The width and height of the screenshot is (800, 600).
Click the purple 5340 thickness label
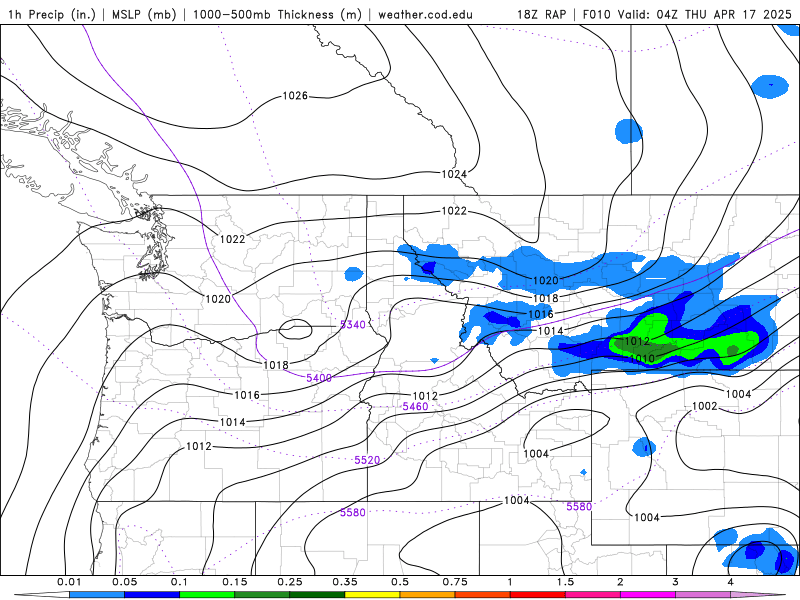tap(353, 324)
